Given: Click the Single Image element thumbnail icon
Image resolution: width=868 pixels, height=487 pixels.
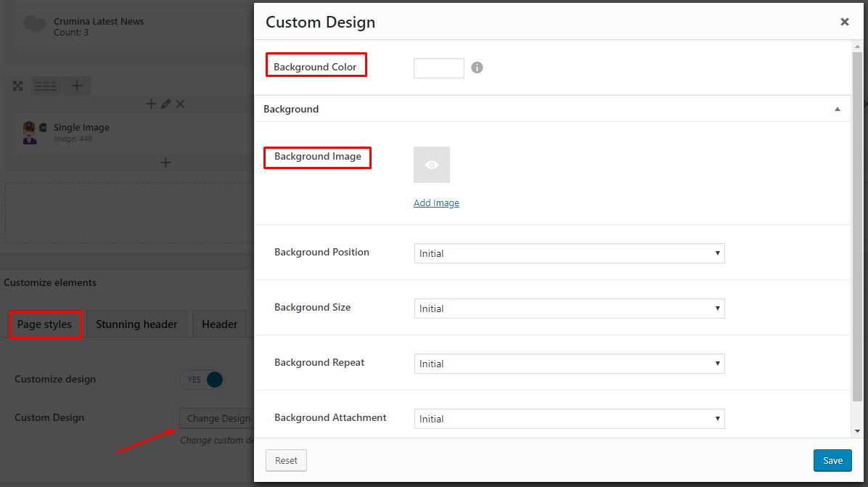Looking at the screenshot, I should (34, 133).
